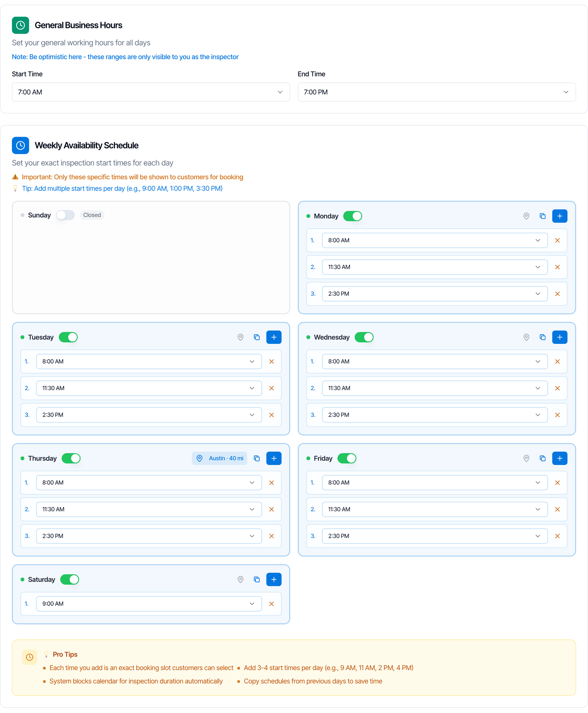Click Friday's location pin icon
588x713 pixels.
click(526, 458)
